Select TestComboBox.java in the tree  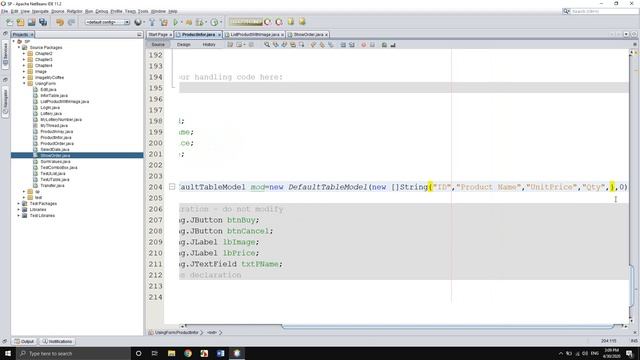[x=59, y=167]
